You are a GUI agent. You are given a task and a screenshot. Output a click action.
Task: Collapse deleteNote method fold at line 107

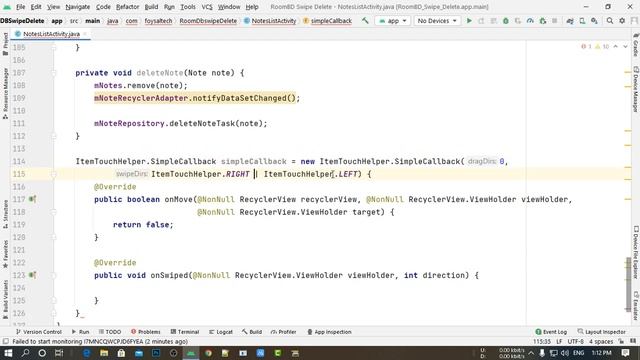pyautogui.click(x=53, y=73)
